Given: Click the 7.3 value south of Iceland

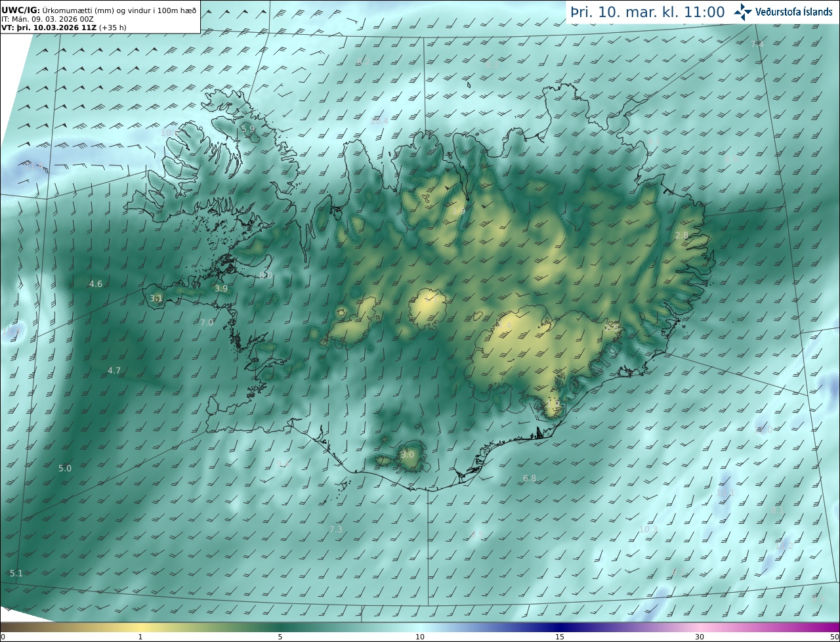Looking at the screenshot, I should click(x=336, y=529).
